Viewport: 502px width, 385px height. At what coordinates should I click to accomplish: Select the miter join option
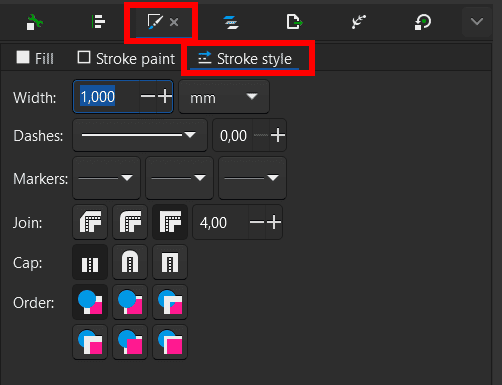click(x=170, y=222)
